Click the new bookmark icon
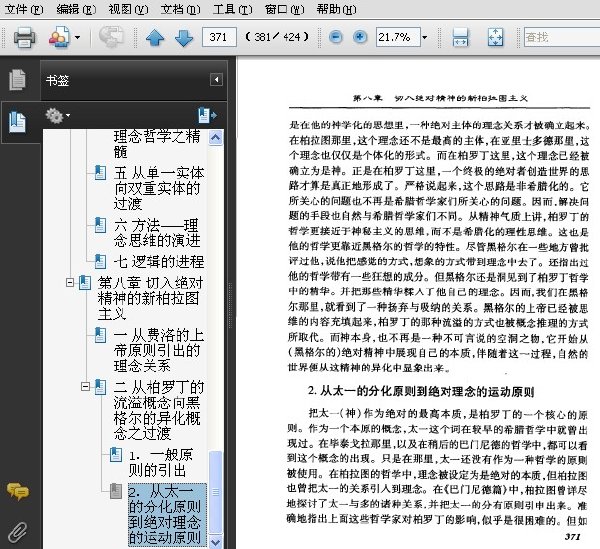This screenshot has height=549, width=600. pyautogui.click(x=207, y=115)
